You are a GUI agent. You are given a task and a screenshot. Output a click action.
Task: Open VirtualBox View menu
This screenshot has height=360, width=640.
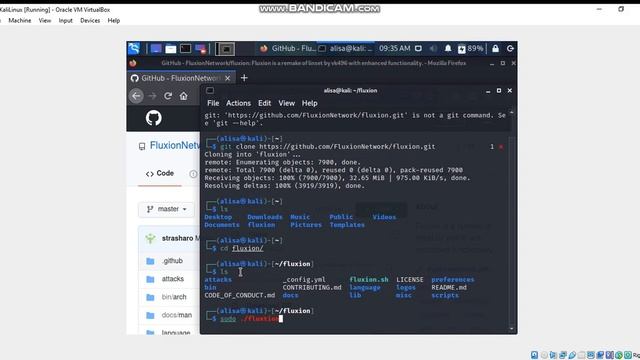(45, 20)
